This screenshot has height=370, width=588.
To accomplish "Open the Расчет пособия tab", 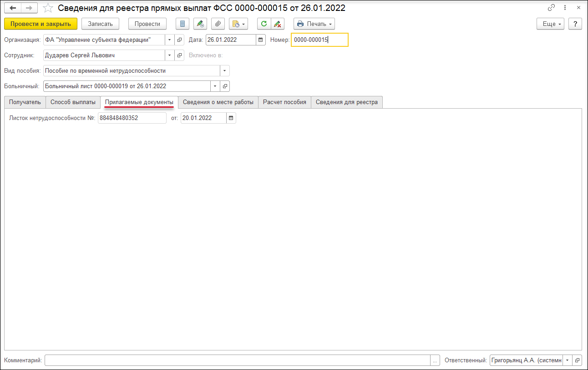I will tap(284, 102).
